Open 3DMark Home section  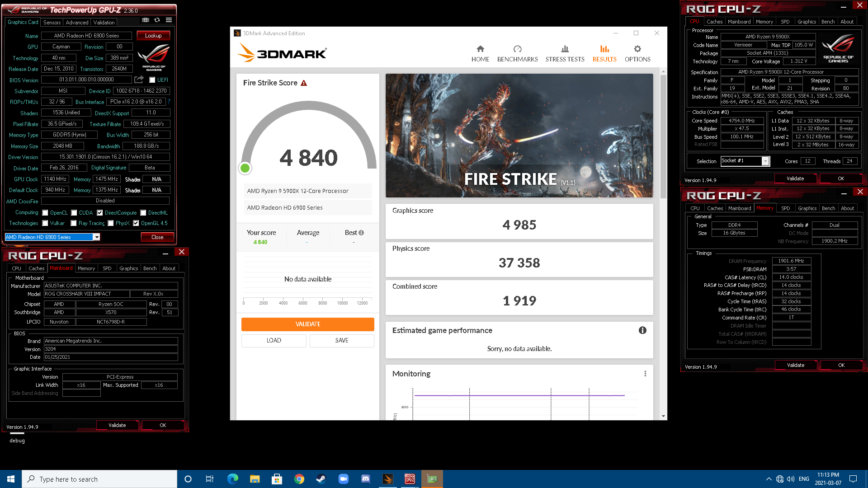(480, 53)
